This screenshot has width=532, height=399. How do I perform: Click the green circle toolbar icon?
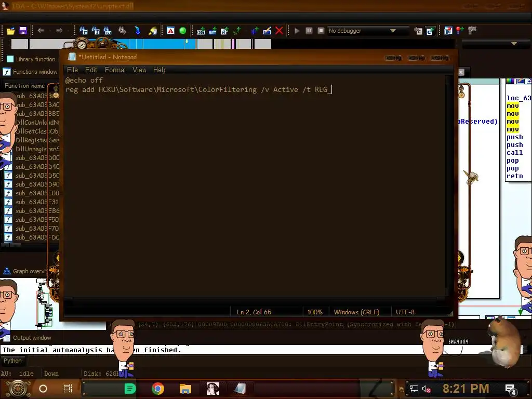point(182,31)
